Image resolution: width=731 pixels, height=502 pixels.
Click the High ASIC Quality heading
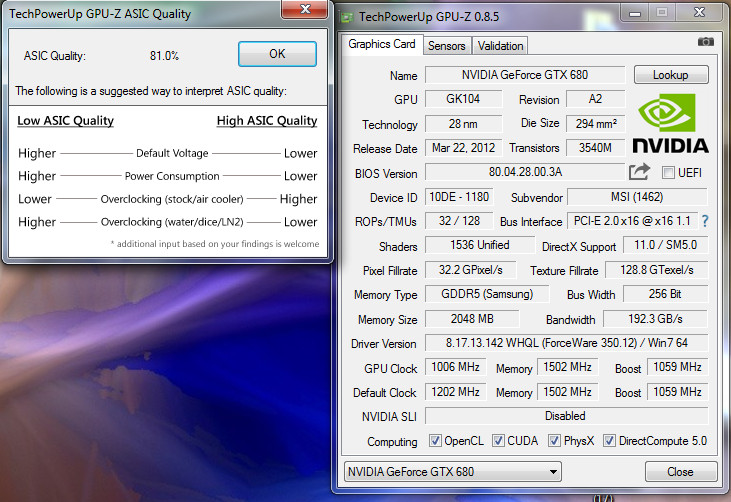point(267,121)
